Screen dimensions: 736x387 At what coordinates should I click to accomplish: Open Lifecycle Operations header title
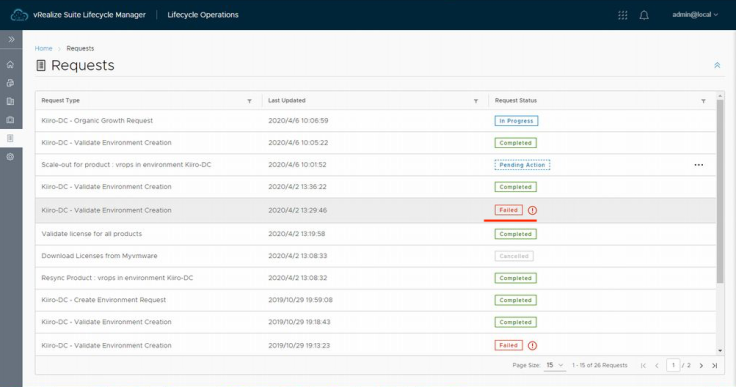(x=203, y=15)
